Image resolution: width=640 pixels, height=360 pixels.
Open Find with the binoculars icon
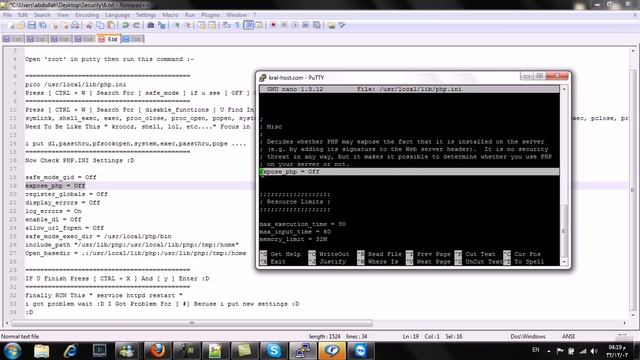[151, 25]
